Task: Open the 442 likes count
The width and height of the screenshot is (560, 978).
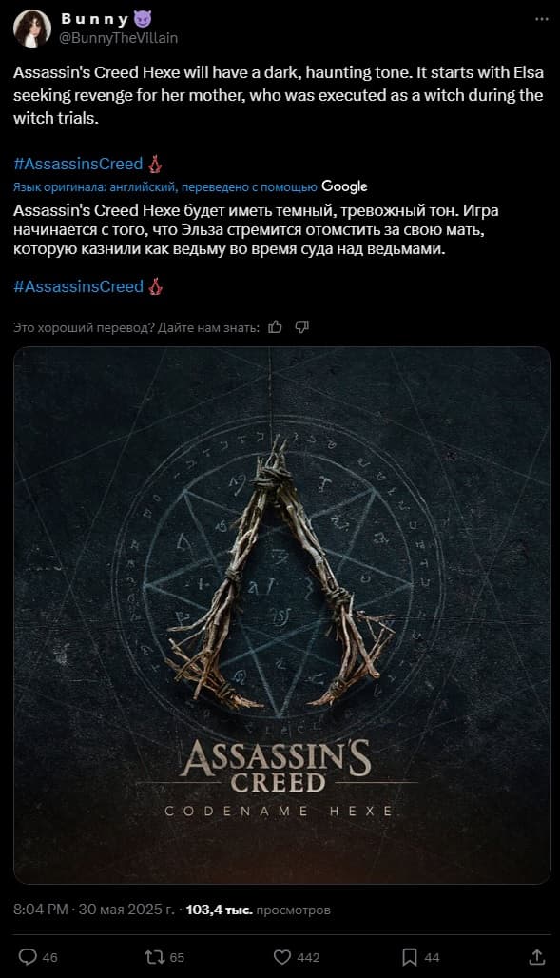Action: click(309, 957)
